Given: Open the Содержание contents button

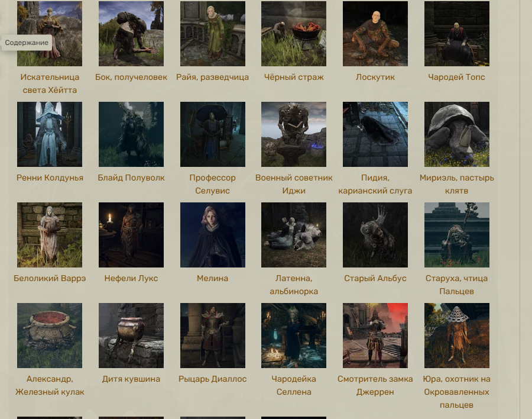Looking at the screenshot, I should coord(27,43).
